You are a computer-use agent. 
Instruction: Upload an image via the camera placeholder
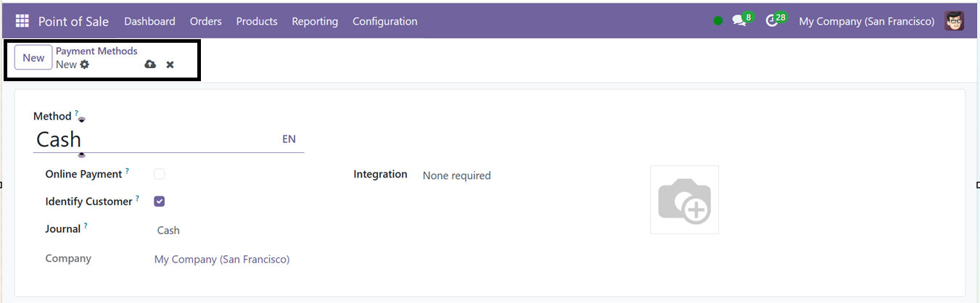tap(684, 199)
